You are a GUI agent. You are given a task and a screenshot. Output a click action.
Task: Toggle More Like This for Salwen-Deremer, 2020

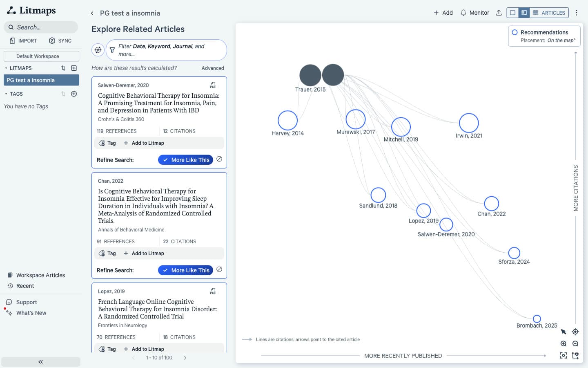point(186,160)
